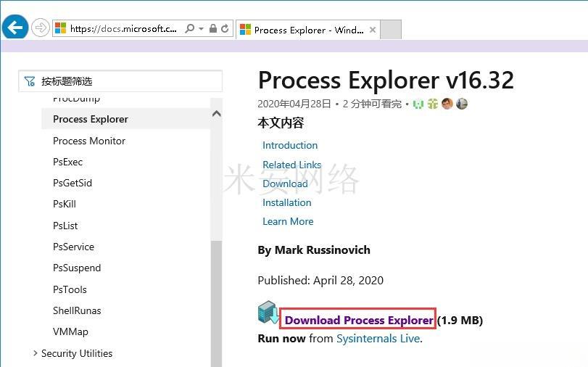Click the address bar search magnifier icon
Image resolution: width=588 pixels, height=367 pixels.
pos(190,28)
